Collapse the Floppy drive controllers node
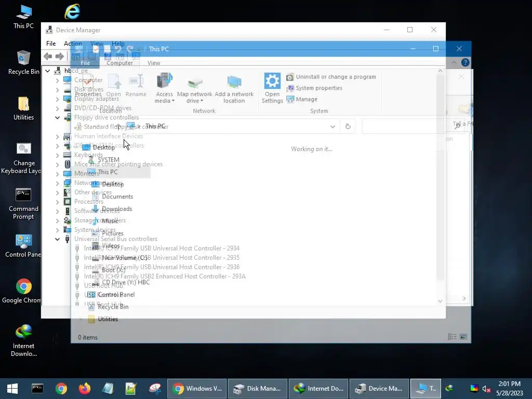This screenshot has height=399, width=532. point(57,117)
